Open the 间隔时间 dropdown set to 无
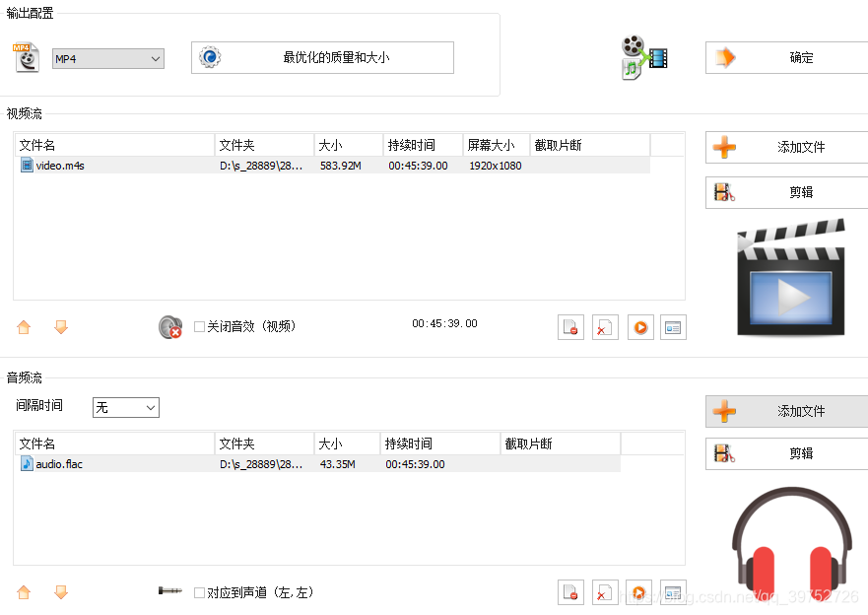Screen dimensions: 868x615 126,407
